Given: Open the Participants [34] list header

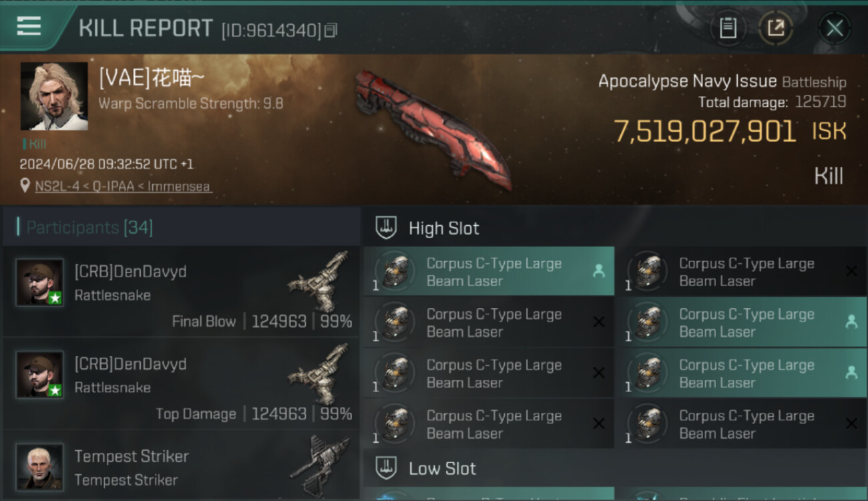Looking at the screenshot, I should pyautogui.click(x=89, y=228).
